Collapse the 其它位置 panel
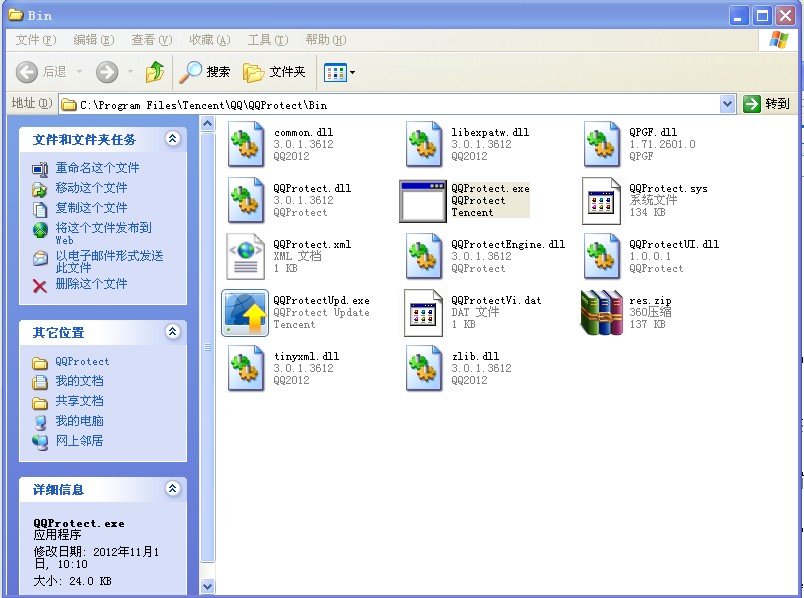Viewport: 804px width, 598px height. (173, 332)
